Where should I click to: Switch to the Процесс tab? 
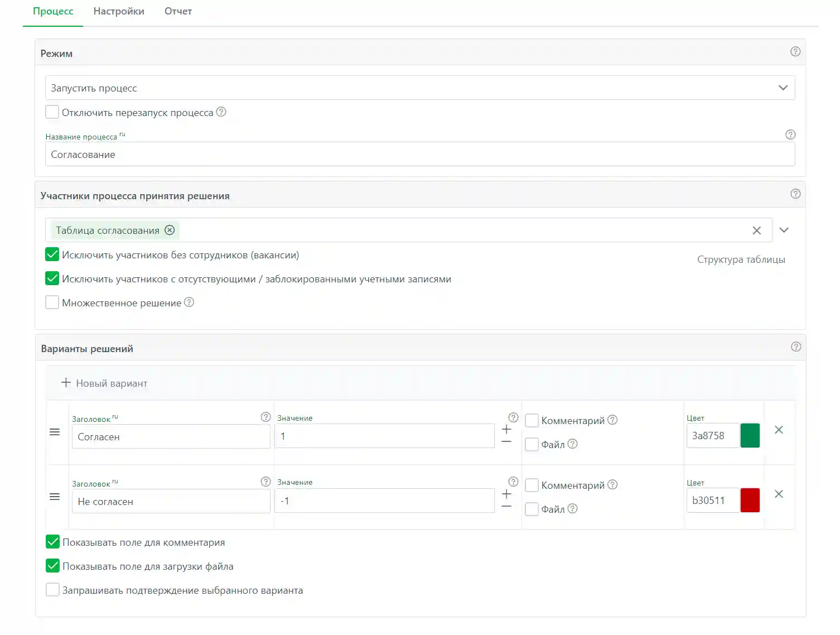tap(53, 11)
